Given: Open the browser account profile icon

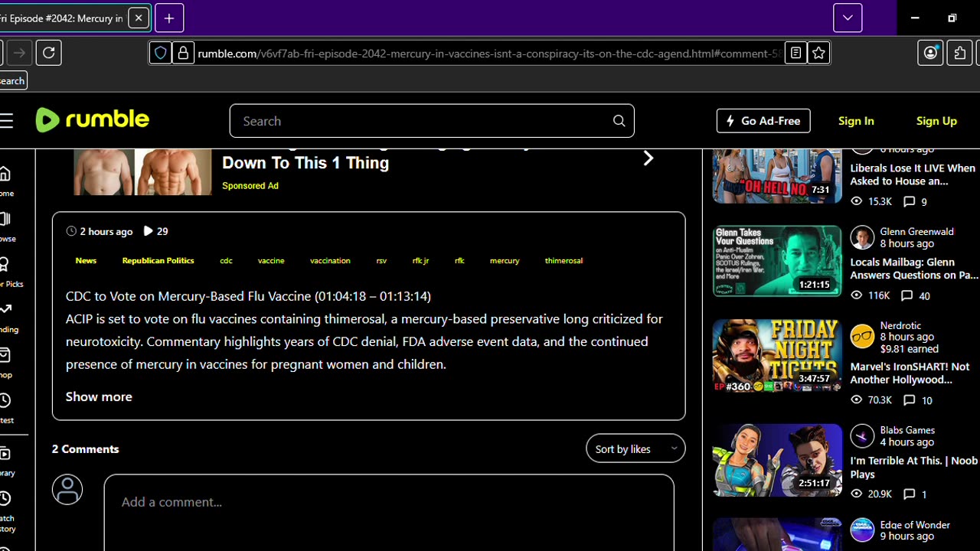Looking at the screenshot, I should tap(930, 53).
